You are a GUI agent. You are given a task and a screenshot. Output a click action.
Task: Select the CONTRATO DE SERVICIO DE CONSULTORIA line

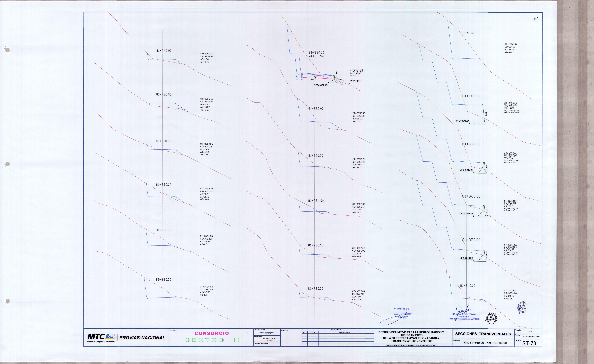[411, 345]
